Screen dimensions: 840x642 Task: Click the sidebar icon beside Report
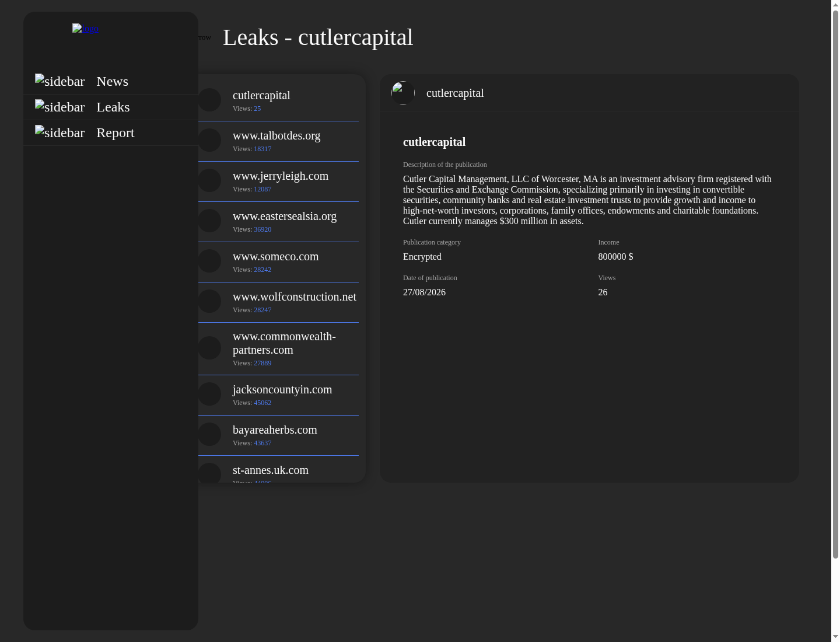pos(60,132)
